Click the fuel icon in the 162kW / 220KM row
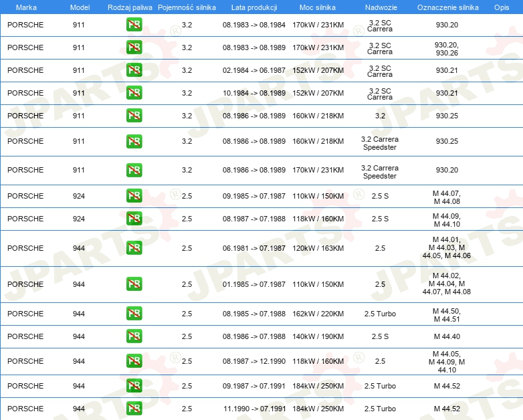This screenshot has width=523, height=420. click(134, 313)
